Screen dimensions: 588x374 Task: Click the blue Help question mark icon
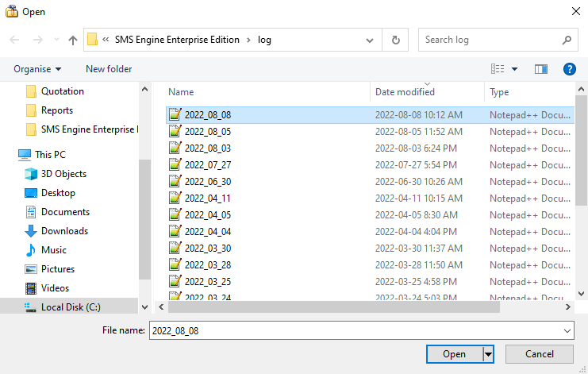569,69
